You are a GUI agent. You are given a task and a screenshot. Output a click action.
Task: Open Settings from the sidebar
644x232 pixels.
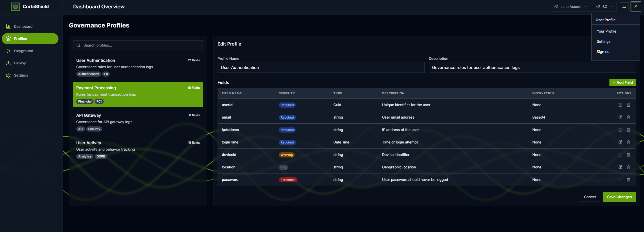[x=21, y=75]
